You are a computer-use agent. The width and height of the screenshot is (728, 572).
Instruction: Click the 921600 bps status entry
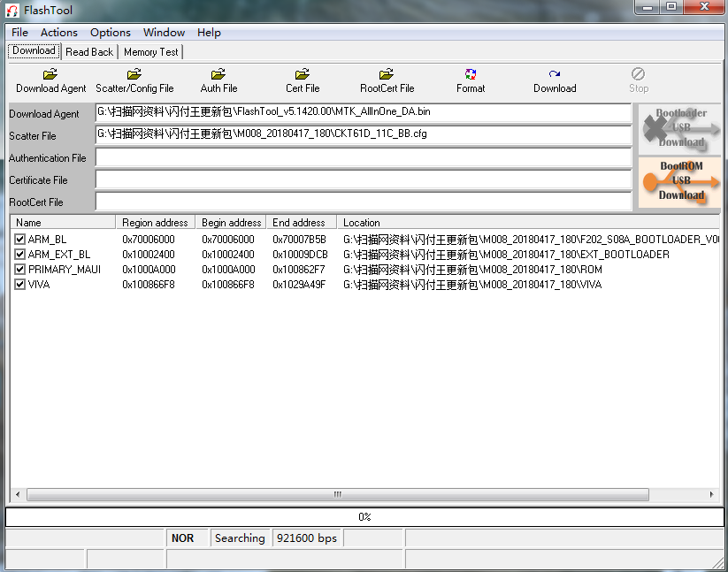point(307,538)
